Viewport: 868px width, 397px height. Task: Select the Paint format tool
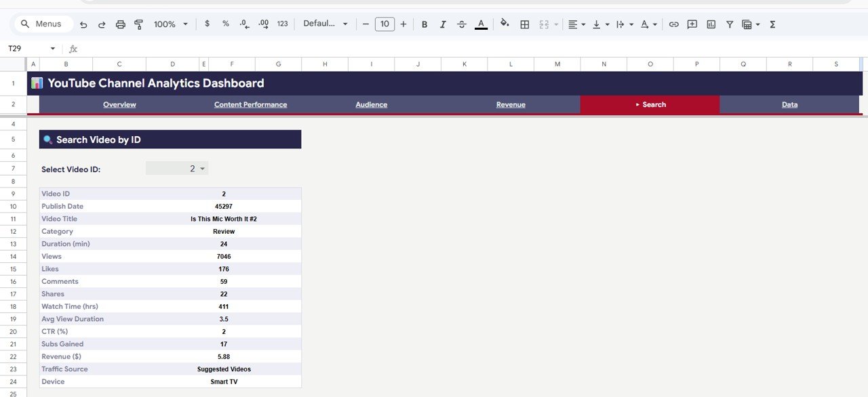click(139, 24)
